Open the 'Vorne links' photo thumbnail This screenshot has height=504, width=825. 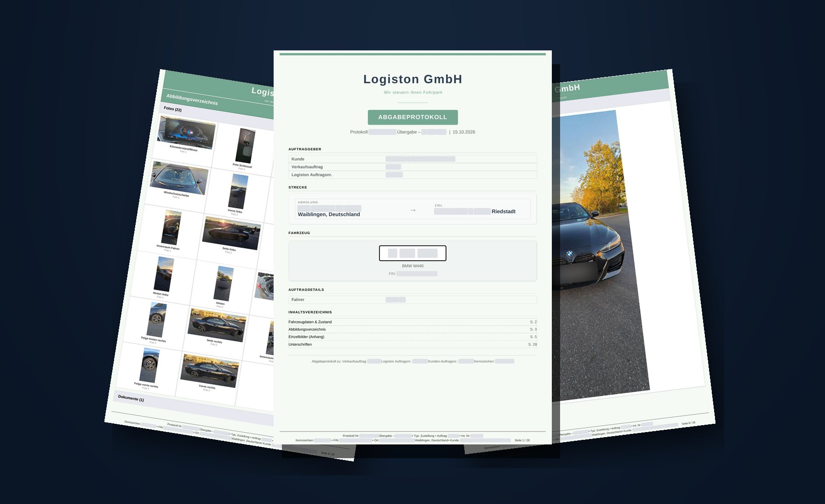tap(238, 192)
